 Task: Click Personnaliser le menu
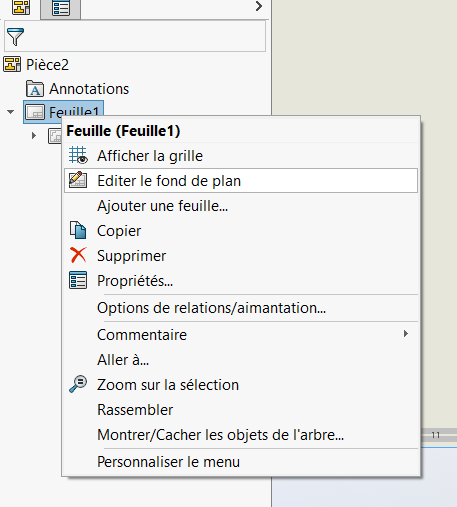[168, 462]
